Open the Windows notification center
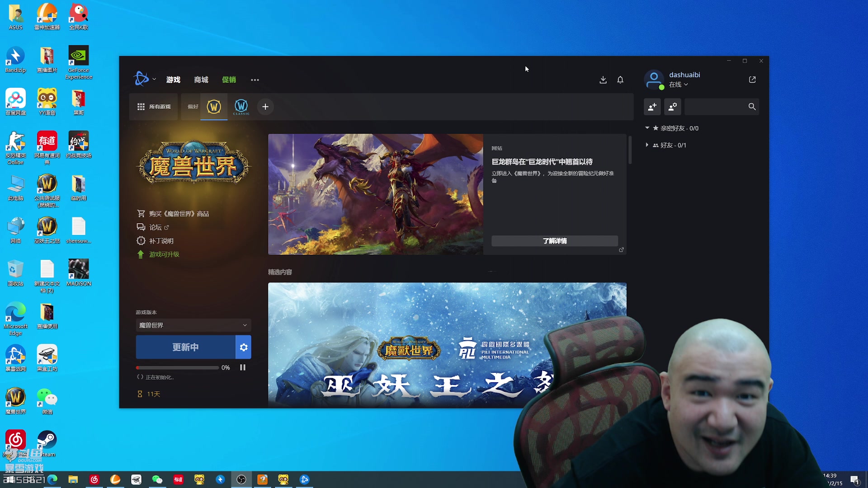This screenshot has height=488, width=868. [854, 480]
